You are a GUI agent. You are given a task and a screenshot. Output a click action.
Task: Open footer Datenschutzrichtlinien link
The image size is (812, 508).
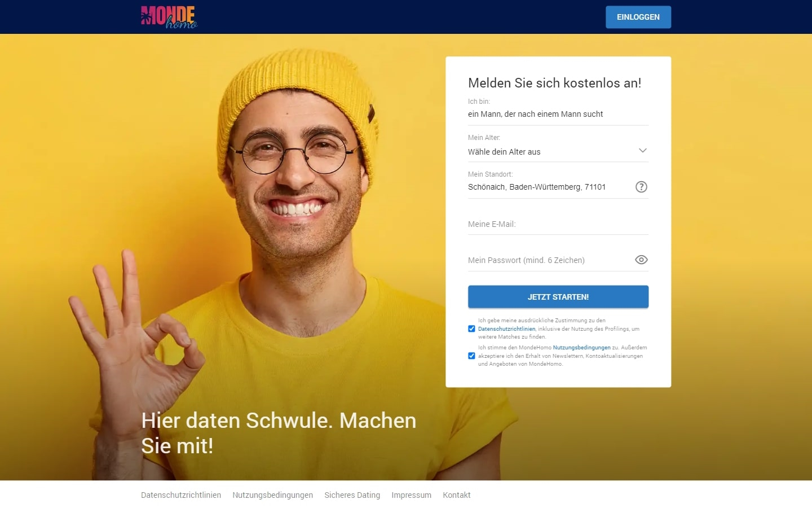click(x=181, y=495)
